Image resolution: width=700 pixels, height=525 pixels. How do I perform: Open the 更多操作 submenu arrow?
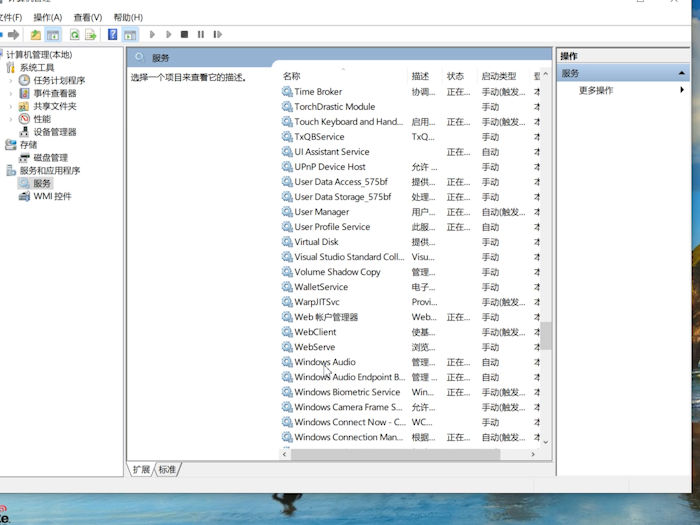682,90
